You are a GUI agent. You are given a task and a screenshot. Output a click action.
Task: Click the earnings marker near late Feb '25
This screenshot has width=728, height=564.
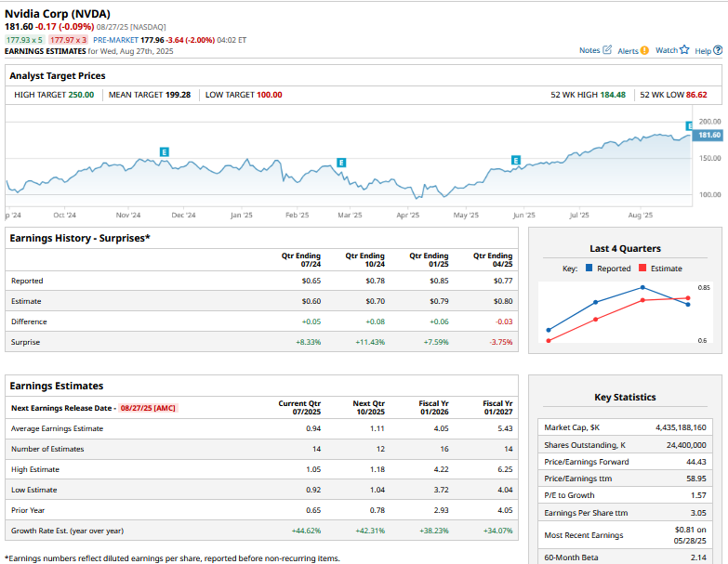[341, 163]
